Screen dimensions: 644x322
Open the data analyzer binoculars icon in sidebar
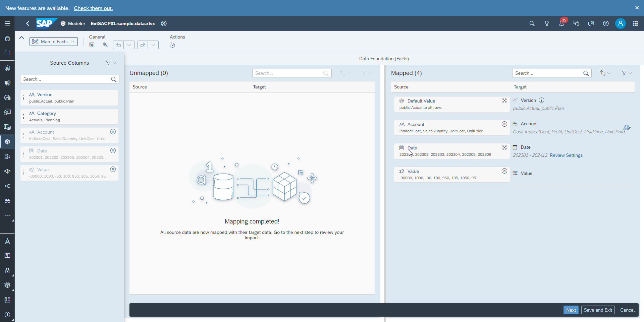pos(7,201)
